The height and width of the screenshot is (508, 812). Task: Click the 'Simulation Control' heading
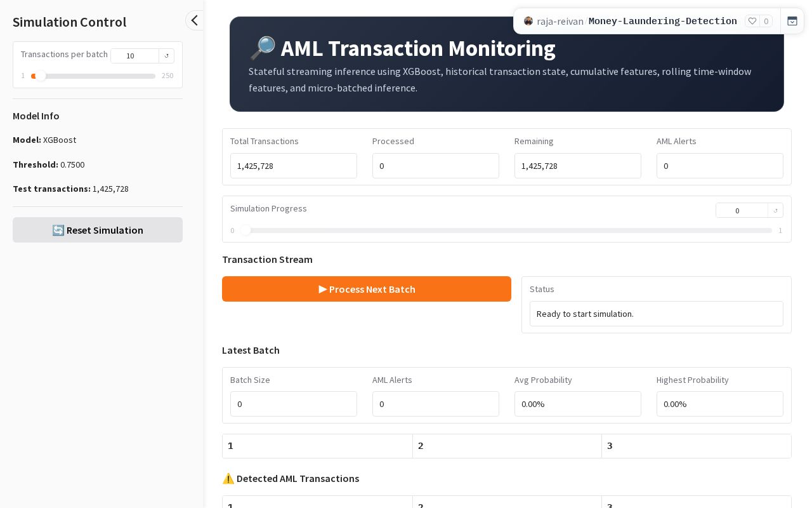[69, 22]
